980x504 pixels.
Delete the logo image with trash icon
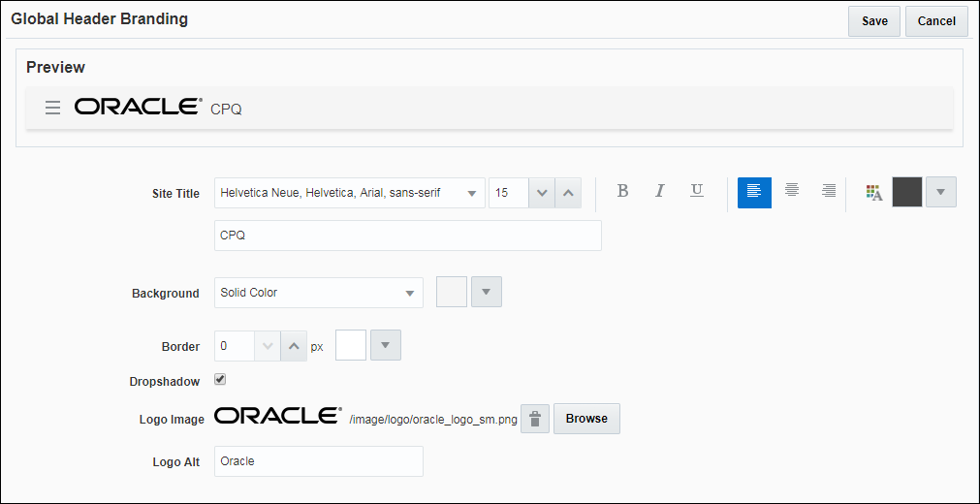tap(535, 419)
